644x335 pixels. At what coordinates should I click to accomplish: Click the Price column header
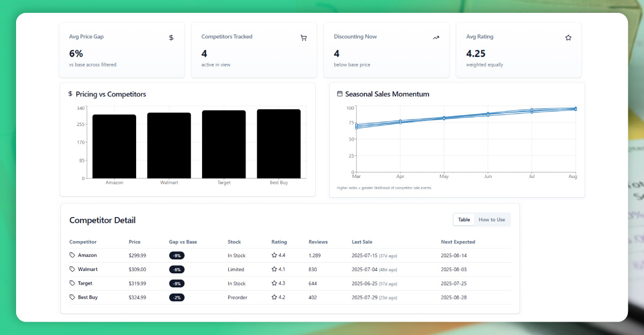point(134,242)
